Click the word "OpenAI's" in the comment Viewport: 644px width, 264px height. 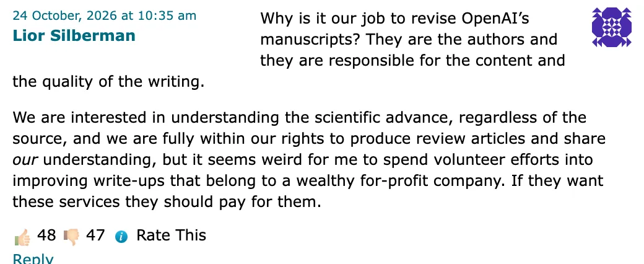tap(495, 19)
